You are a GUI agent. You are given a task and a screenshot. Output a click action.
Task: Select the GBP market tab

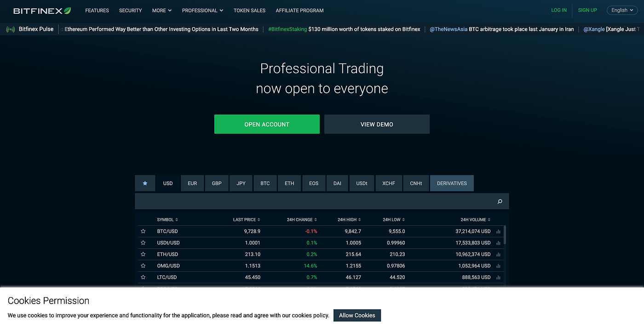(217, 183)
